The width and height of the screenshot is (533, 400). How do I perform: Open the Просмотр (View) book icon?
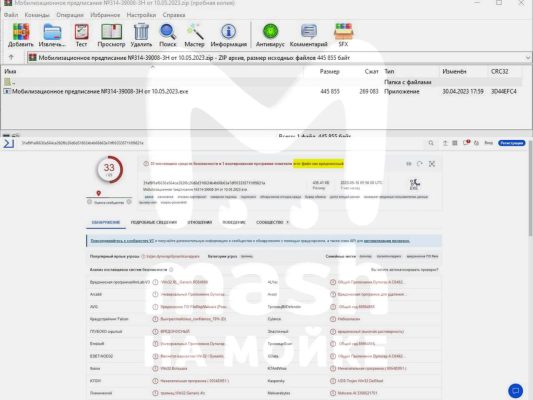tap(111, 35)
